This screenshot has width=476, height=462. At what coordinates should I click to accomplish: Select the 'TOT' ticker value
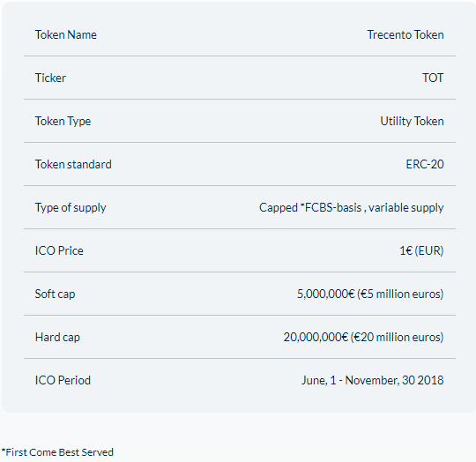[433, 78]
